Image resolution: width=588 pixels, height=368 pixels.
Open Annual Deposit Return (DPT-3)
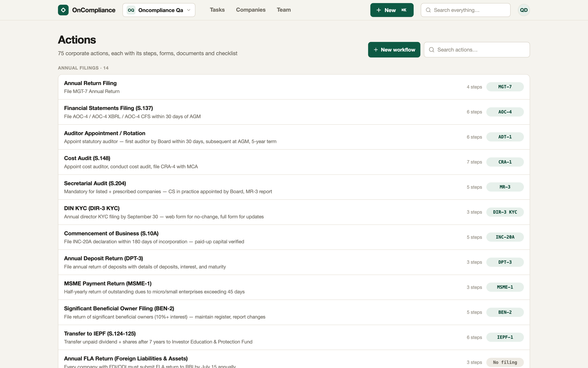(x=294, y=262)
